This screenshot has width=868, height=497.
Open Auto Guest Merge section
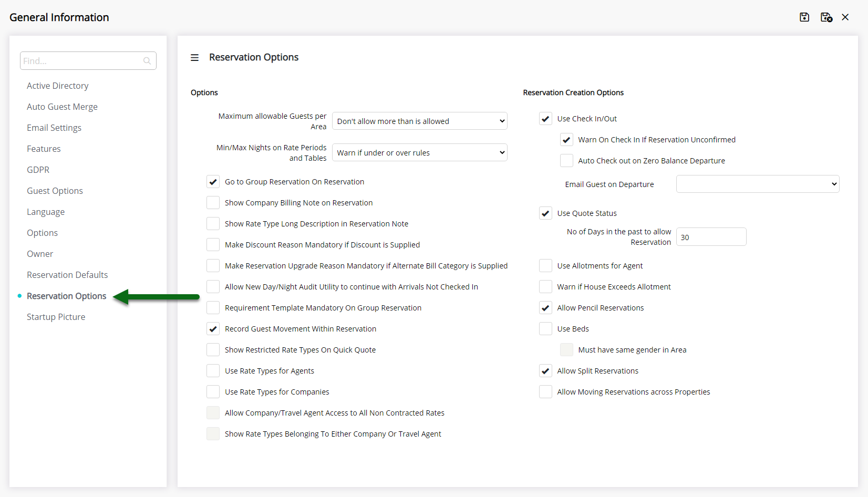pyautogui.click(x=62, y=107)
